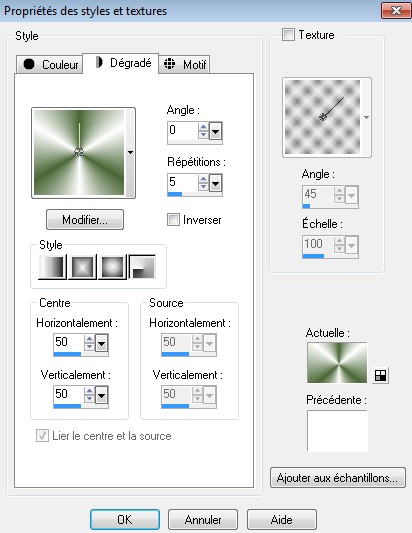Enable the Texture checkbox
The height and width of the screenshot is (533, 412).
coord(288,35)
